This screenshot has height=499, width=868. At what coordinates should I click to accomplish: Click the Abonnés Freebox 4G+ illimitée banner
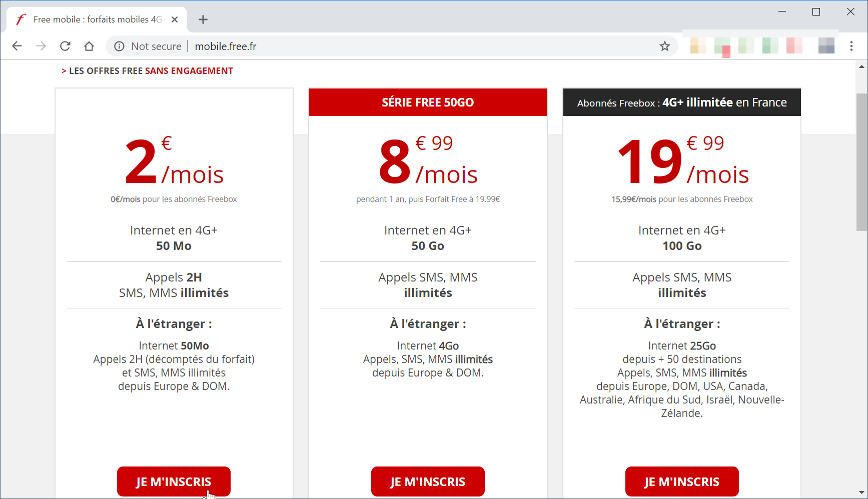pos(682,102)
